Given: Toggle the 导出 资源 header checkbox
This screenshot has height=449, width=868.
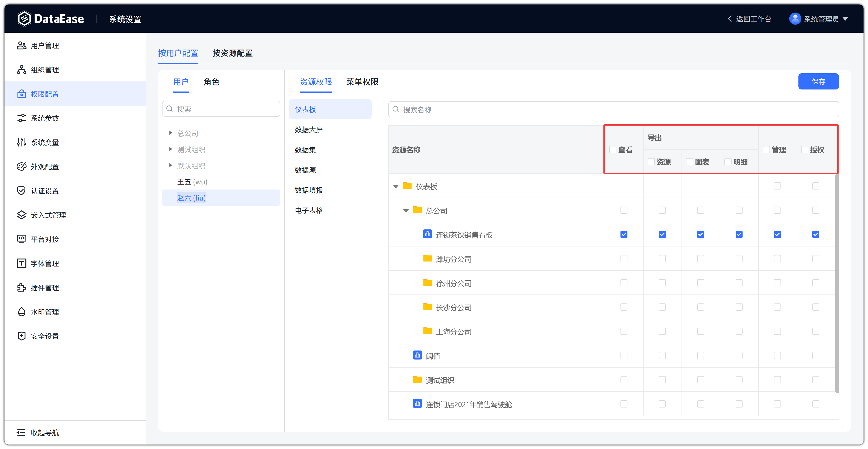Looking at the screenshot, I should pyautogui.click(x=651, y=162).
